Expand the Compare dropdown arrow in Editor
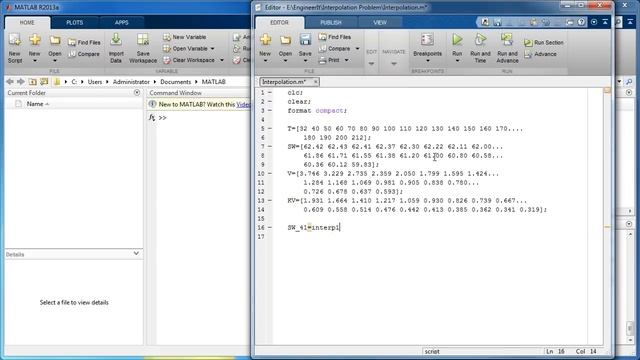 358,49
